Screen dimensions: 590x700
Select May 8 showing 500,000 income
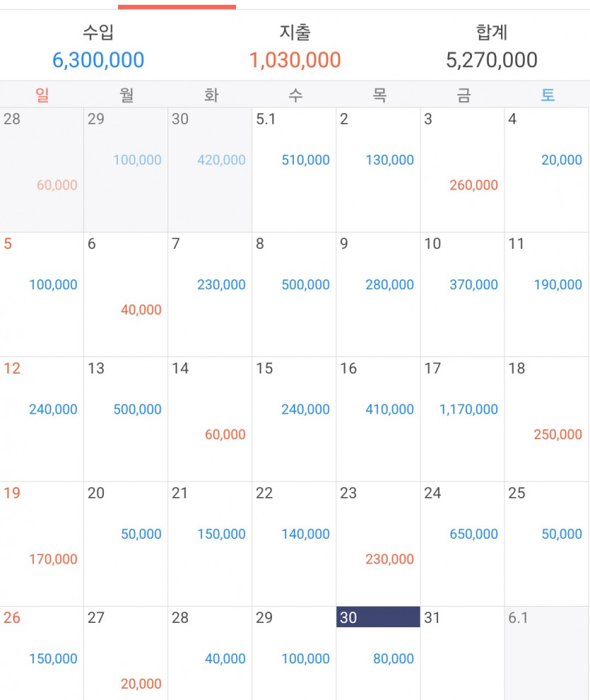tap(294, 294)
